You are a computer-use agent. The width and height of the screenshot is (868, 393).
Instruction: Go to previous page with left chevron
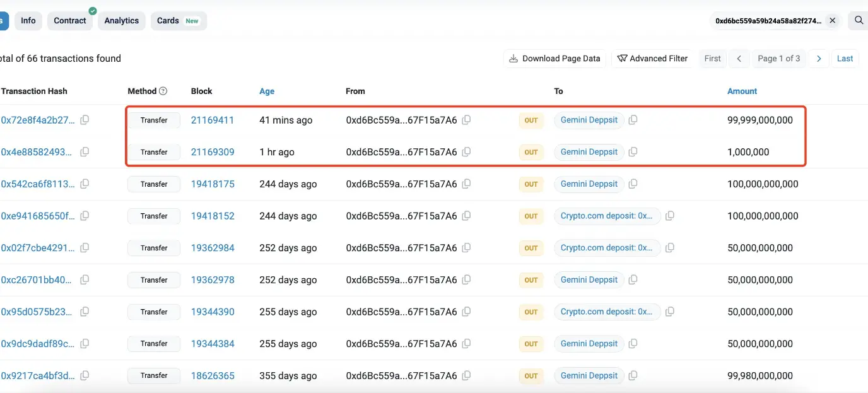(x=739, y=59)
